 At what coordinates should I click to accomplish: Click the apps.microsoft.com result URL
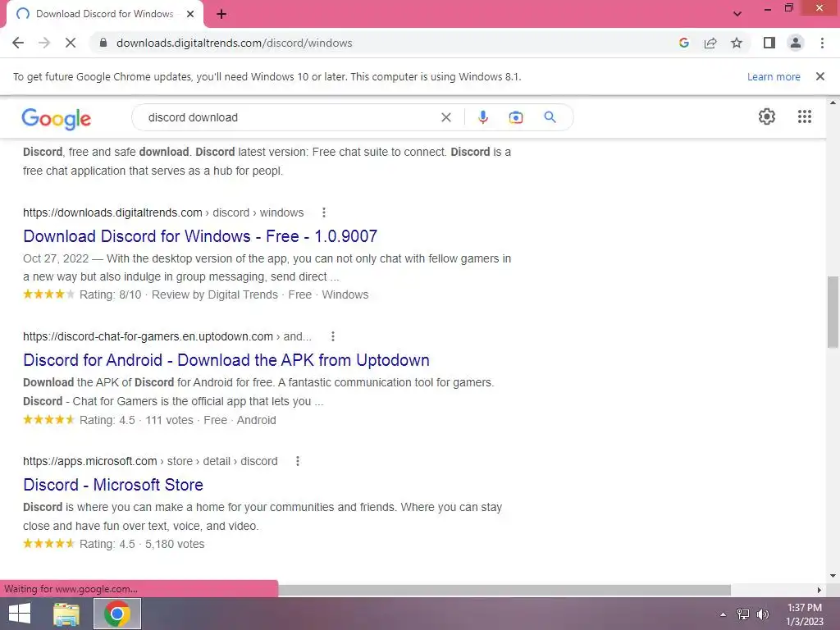coord(150,461)
